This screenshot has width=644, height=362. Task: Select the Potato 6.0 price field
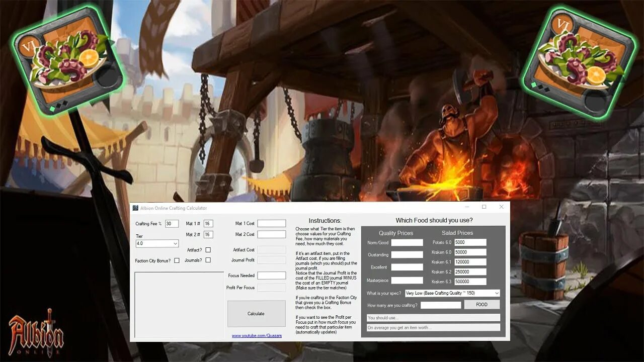click(x=470, y=242)
